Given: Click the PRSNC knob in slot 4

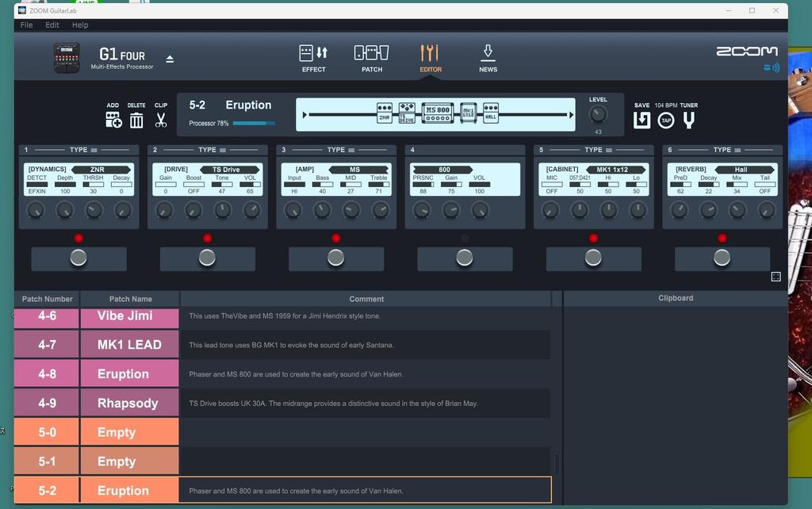Looking at the screenshot, I should (422, 210).
